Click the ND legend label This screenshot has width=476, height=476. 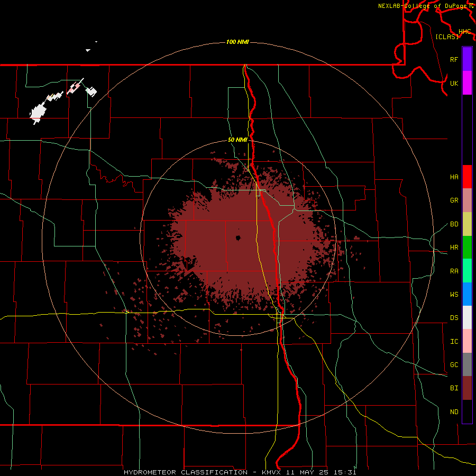coord(454,412)
